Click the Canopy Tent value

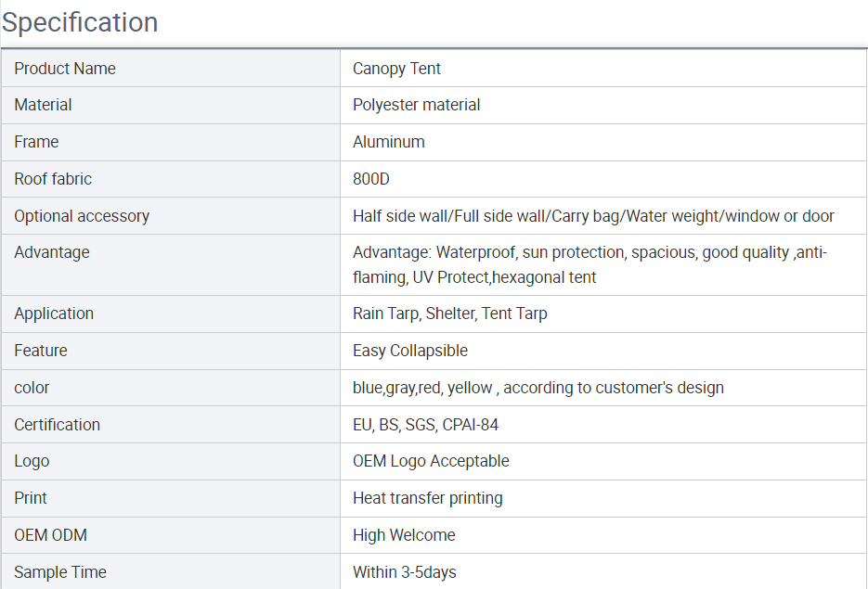(396, 69)
